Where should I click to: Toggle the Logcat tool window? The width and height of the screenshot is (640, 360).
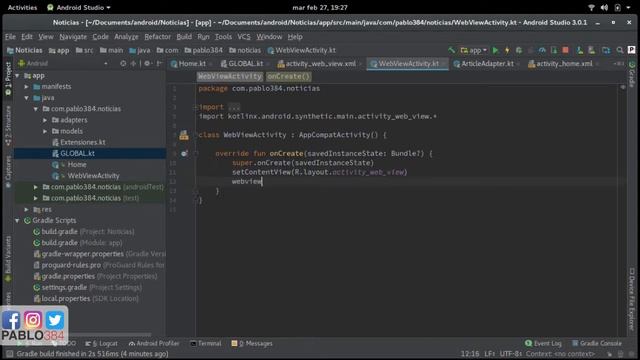(x=102, y=344)
